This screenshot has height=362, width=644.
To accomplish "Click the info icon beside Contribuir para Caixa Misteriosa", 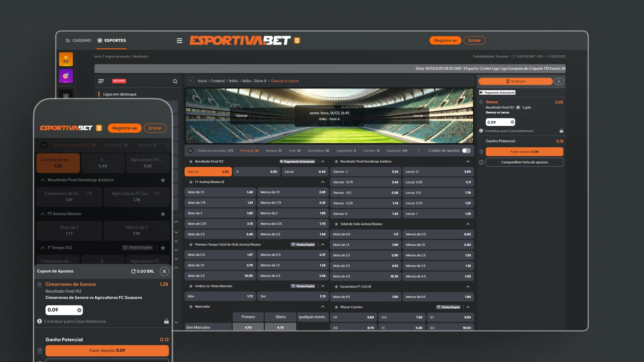I will point(481,131).
